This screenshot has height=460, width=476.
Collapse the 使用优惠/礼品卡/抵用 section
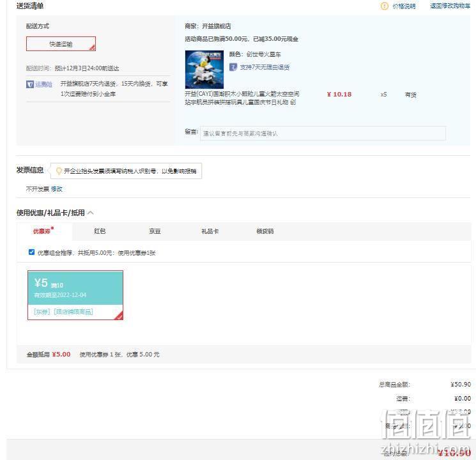[x=91, y=213]
